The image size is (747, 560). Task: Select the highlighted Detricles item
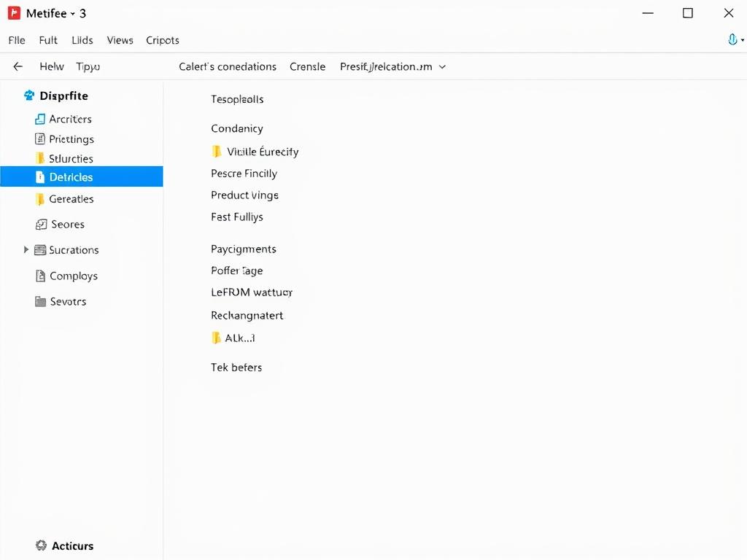pos(82,176)
